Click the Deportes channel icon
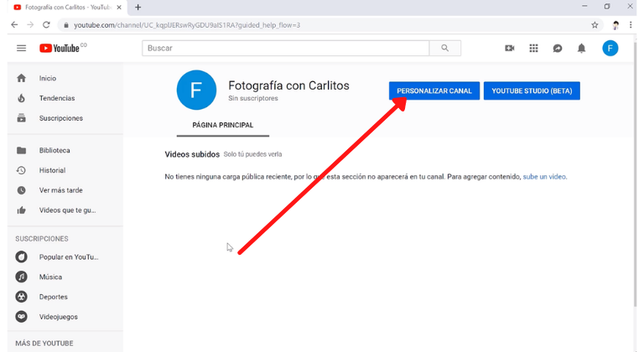Viewport: 644px width, 352px height. (x=21, y=297)
